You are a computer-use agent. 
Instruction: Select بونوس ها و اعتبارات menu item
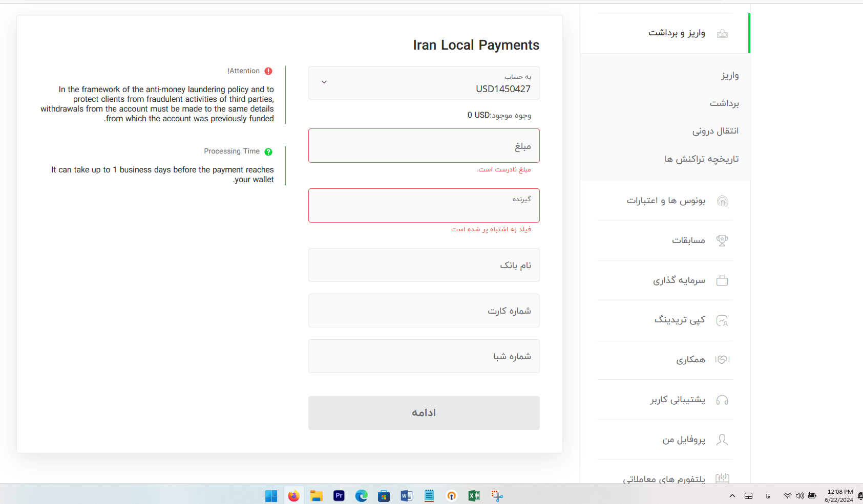(x=665, y=201)
